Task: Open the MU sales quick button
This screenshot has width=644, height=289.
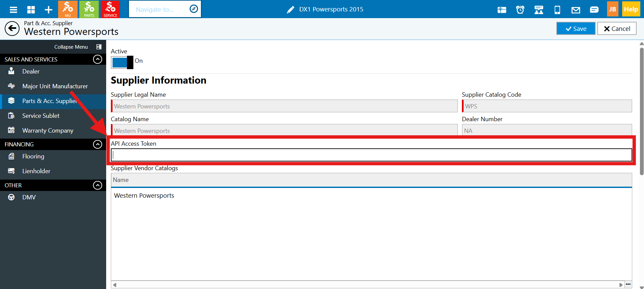Action: point(68,9)
